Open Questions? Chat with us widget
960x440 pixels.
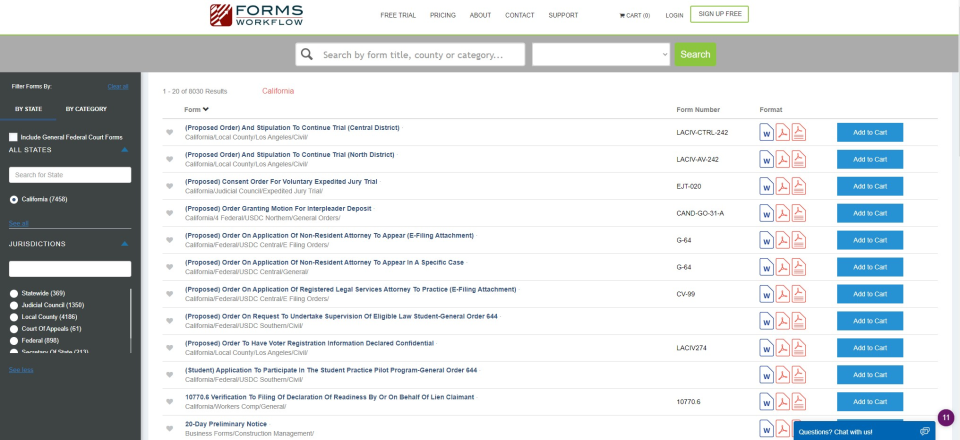click(863, 431)
